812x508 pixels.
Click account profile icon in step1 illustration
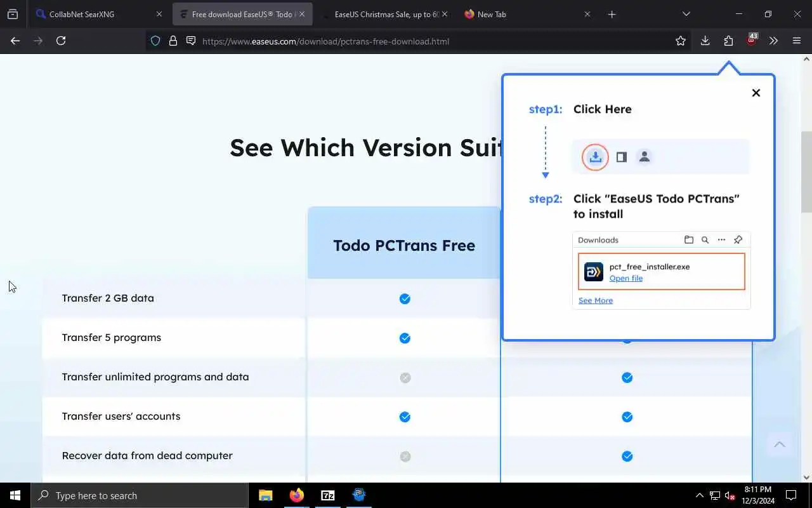point(645,157)
